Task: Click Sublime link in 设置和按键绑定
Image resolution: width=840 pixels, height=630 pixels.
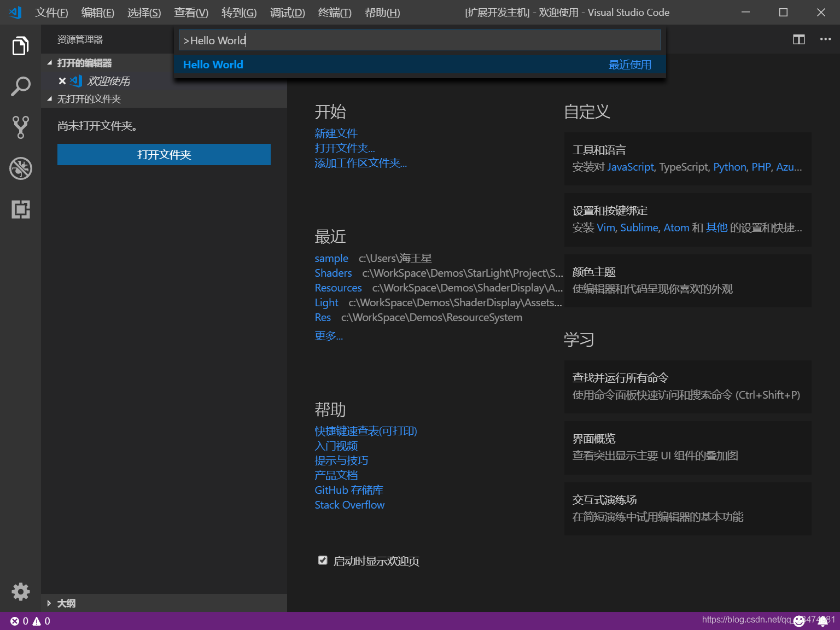Action: click(639, 227)
